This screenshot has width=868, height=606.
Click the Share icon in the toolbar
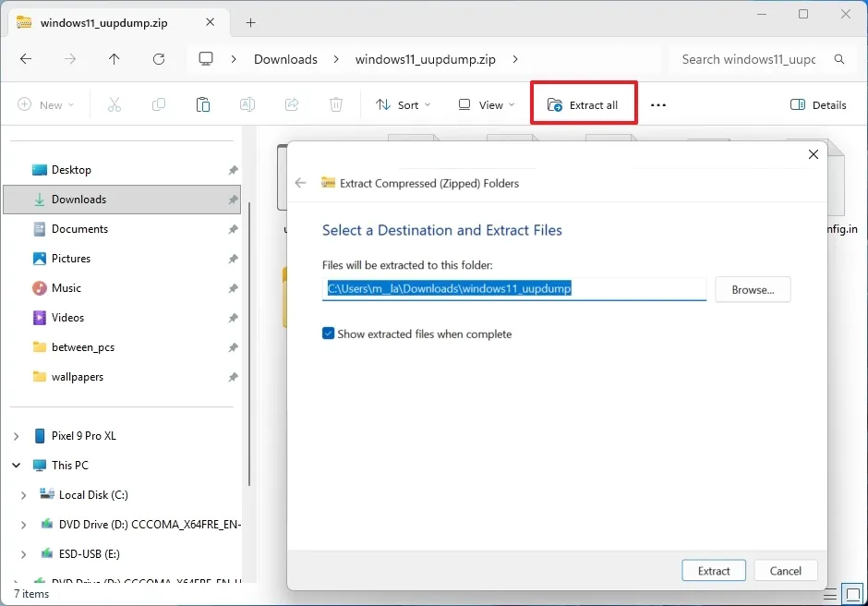coord(292,103)
